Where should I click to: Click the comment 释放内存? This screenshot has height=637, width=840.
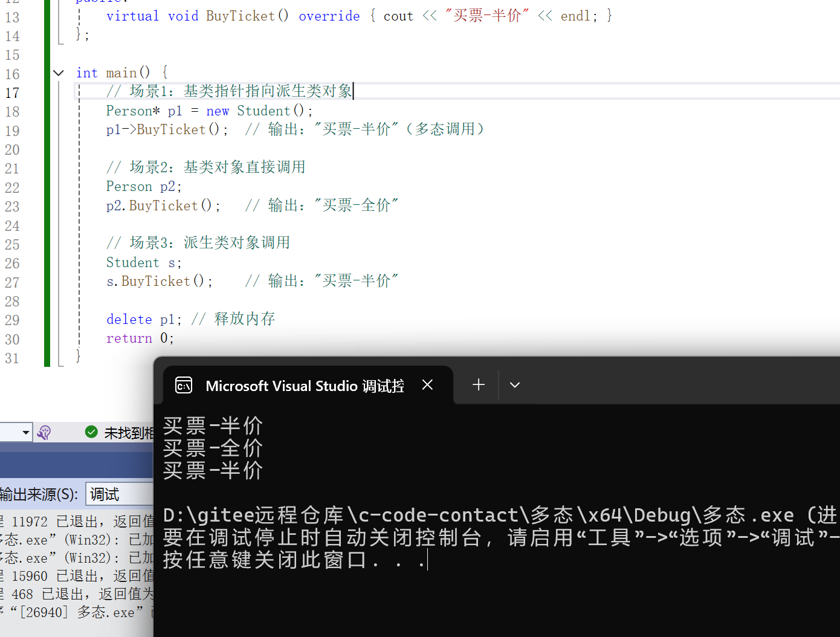(233, 318)
